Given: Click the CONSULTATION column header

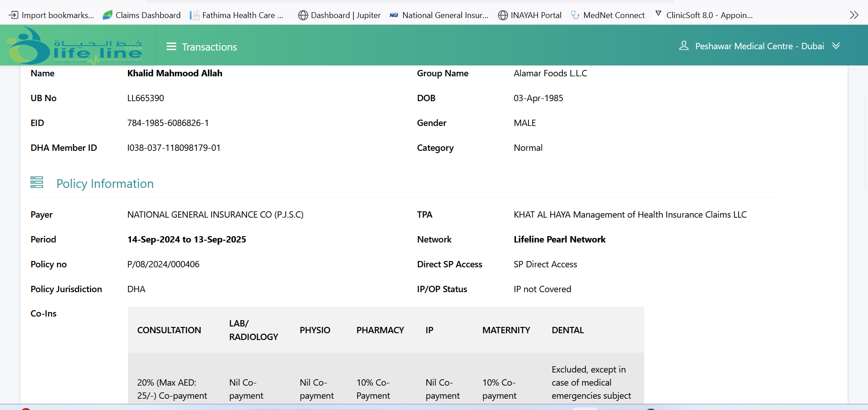Looking at the screenshot, I should coord(169,330).
